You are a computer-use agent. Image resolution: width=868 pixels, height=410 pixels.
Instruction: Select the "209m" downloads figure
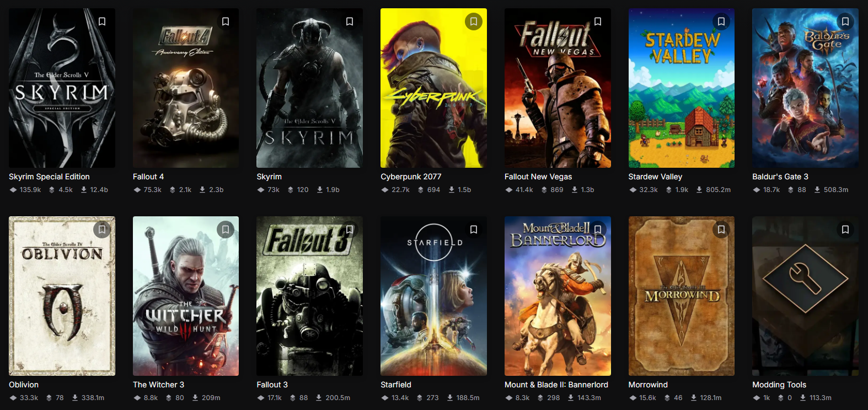click(x=211, y=398)
